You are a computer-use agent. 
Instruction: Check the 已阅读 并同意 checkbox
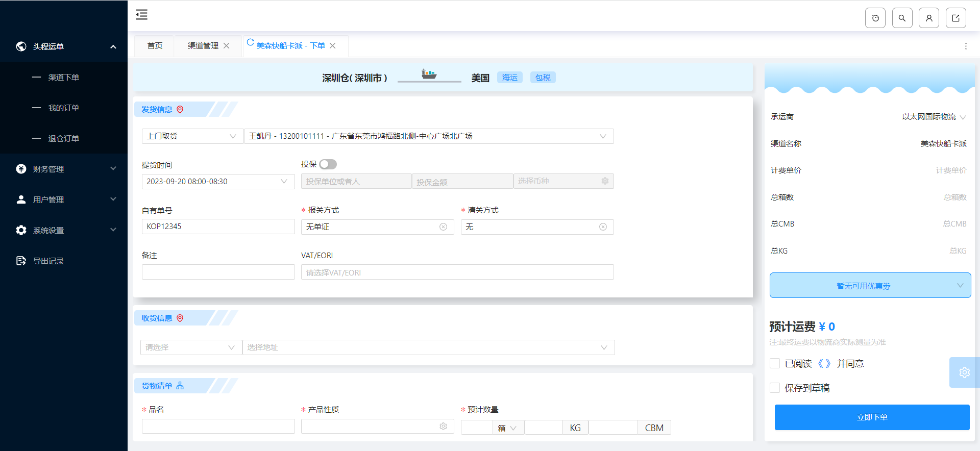(775, 363)
